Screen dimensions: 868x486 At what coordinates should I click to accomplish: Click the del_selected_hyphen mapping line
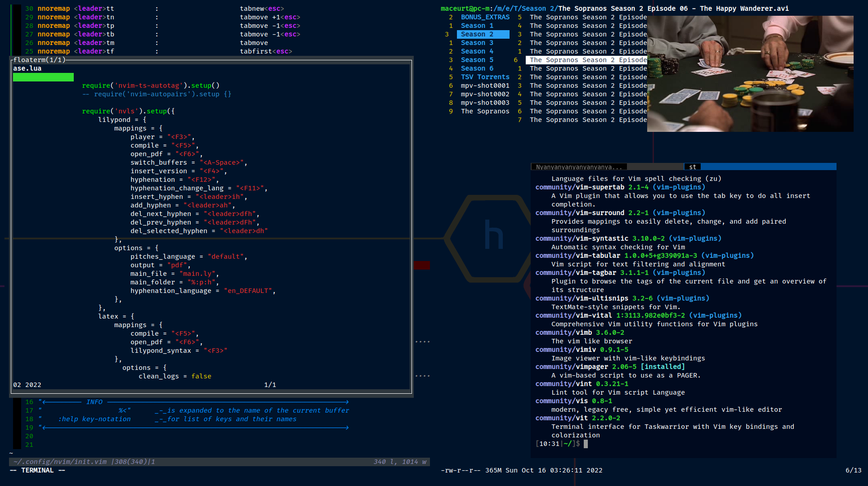[199, 231]
